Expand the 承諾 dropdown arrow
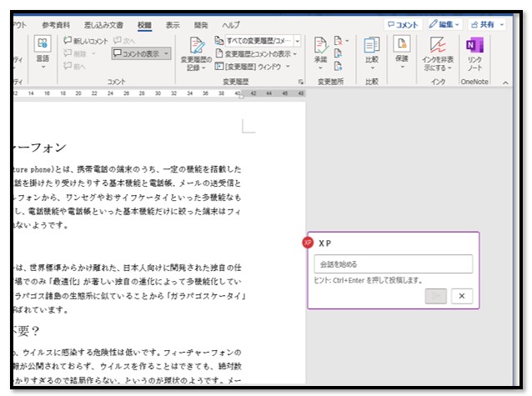Screen dimensions: 532x396 click(321, 68)
